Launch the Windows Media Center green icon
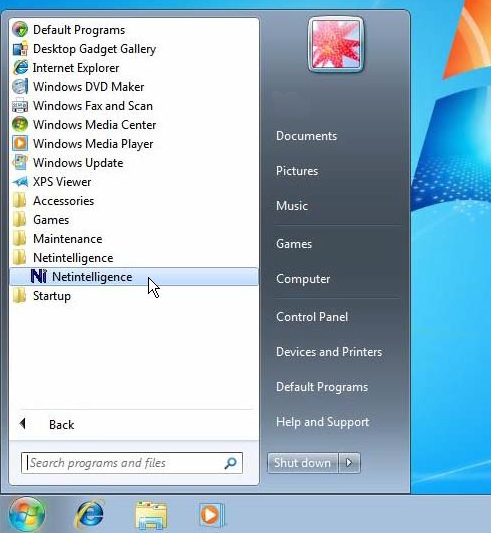Screen dimensions: 491x533 (20, 124)
